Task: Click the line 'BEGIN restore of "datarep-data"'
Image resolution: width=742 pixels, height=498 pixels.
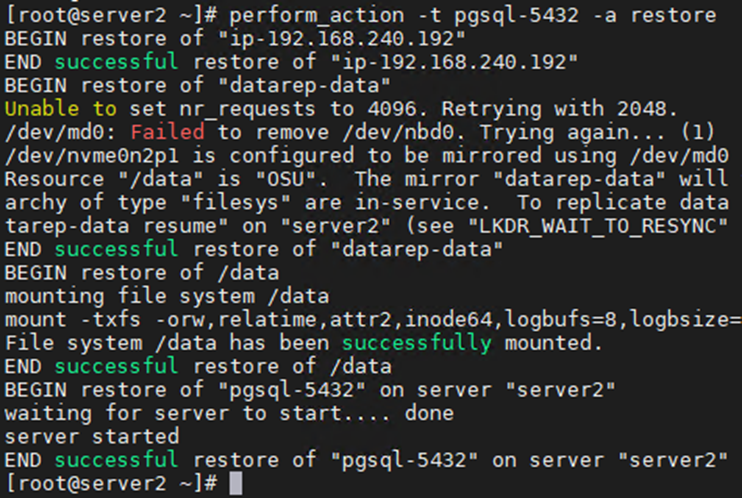Action: click(197, 86)
